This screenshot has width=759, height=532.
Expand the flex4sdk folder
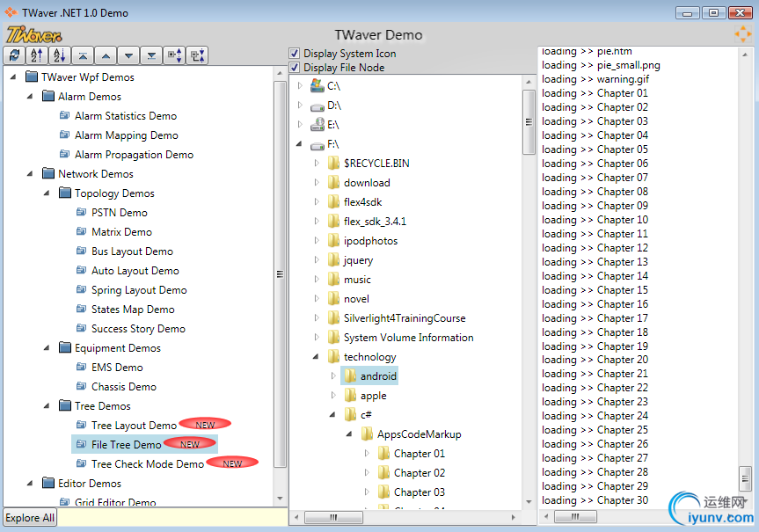tap(317, 202)
